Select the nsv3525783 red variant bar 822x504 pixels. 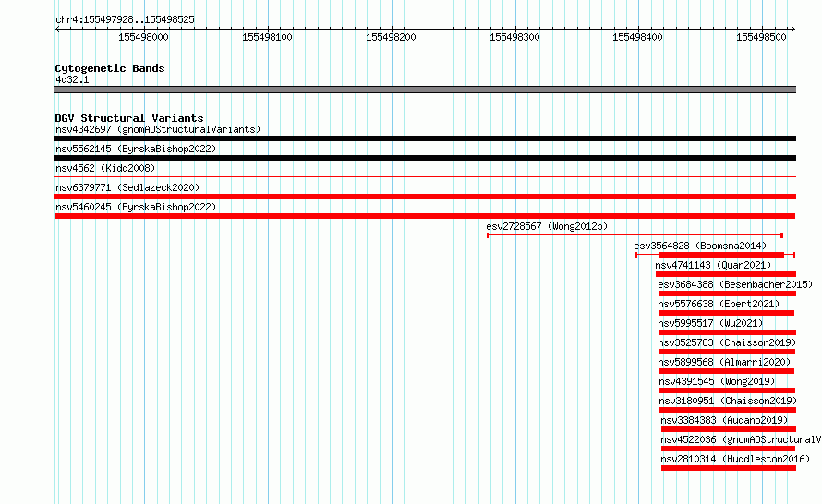pos(727,352)
